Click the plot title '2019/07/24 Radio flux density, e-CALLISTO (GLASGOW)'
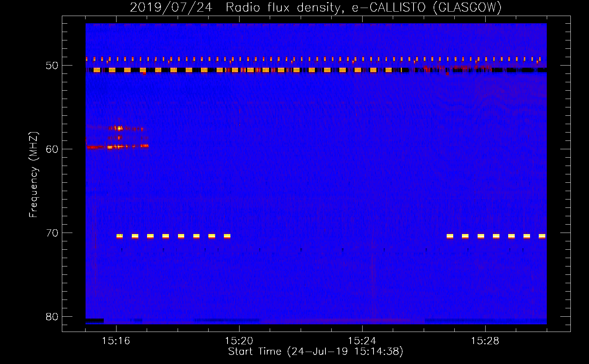589x364 pixels. [316, 7]
